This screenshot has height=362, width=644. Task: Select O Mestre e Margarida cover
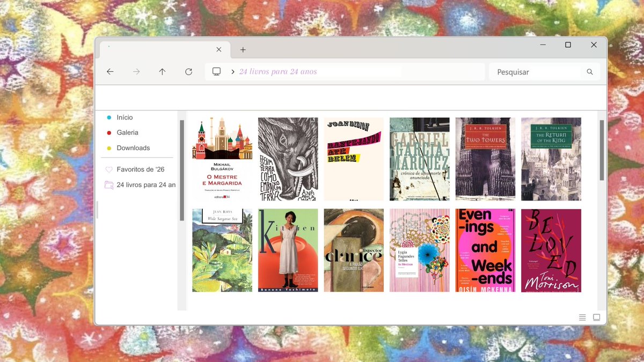(x=222, y=159)
